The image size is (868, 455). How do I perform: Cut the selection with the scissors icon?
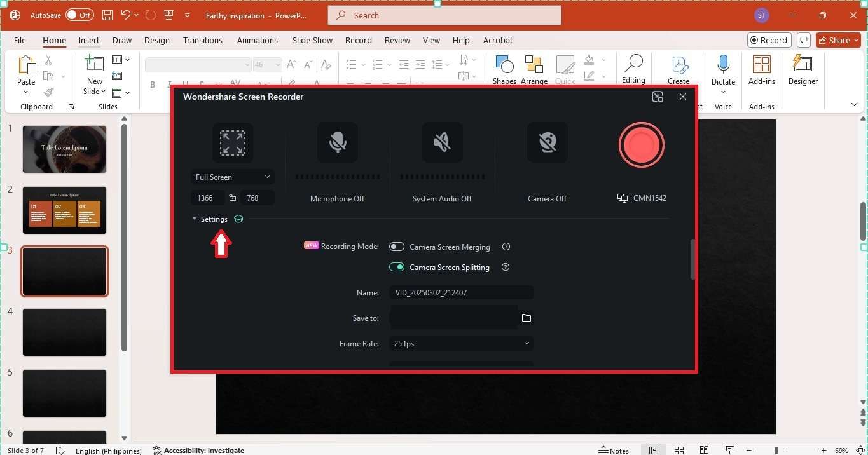[48, 60]
